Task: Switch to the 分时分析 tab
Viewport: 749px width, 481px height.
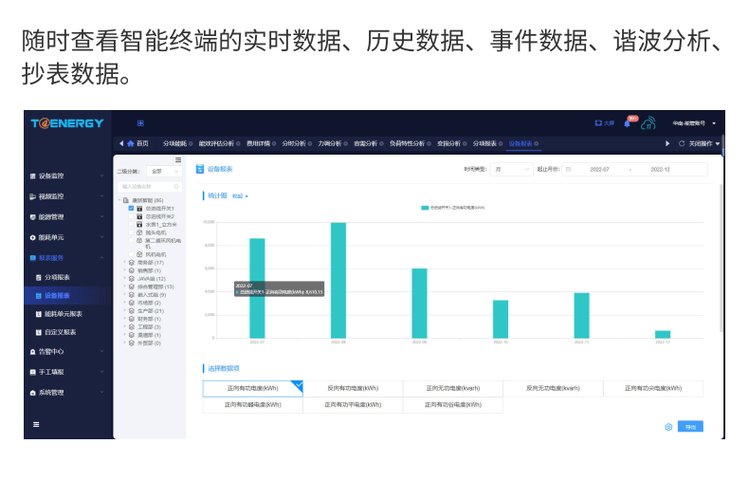Action: 293,143
